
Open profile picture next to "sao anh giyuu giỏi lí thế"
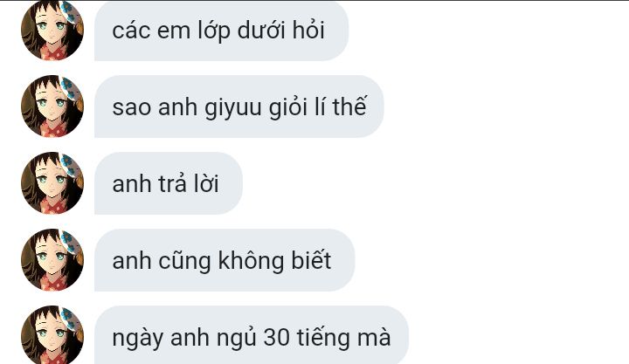pos(52,106)
